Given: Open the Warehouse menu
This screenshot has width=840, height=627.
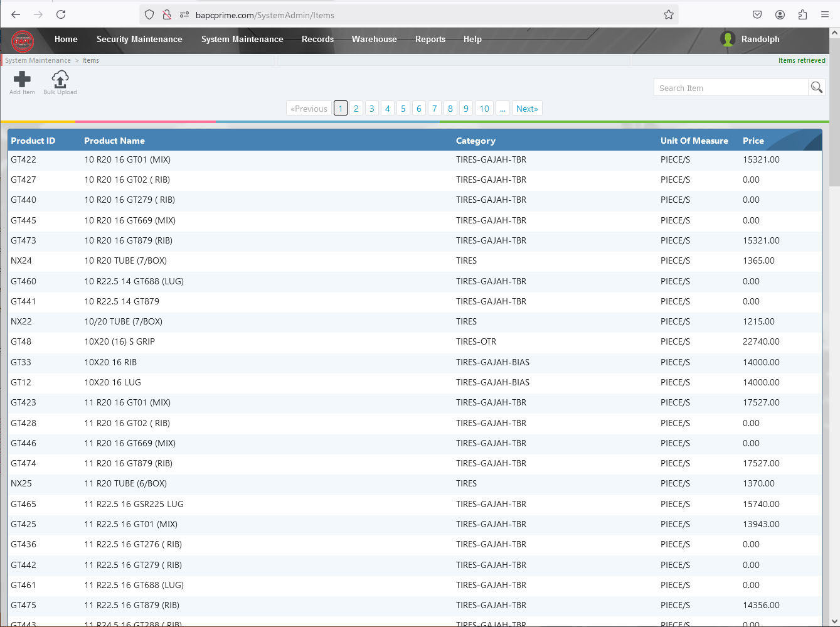Looking at the screenshot, I should tap(374, 39).
